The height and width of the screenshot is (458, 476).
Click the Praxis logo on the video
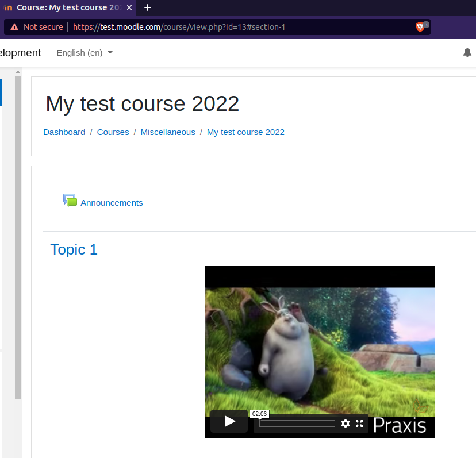[x=400, y=425]
